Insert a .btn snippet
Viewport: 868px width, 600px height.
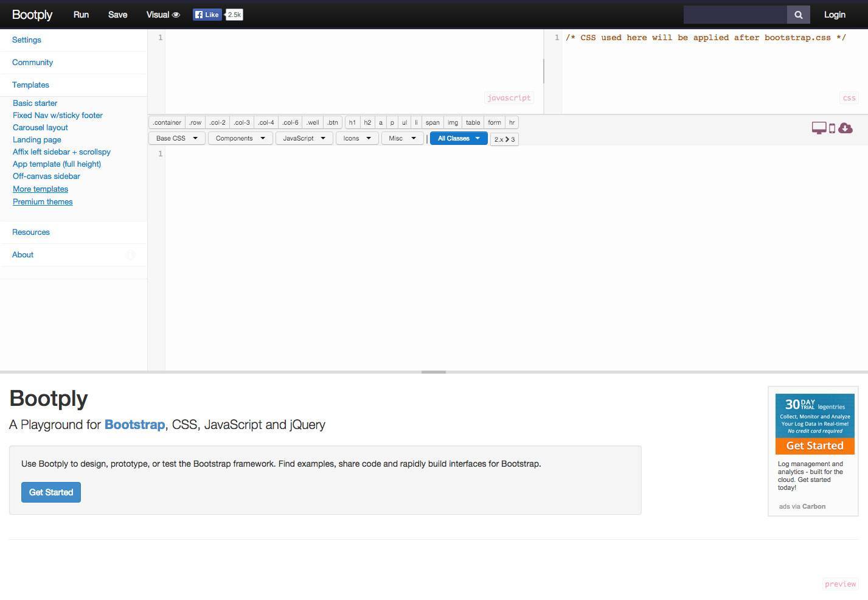(333, 123)
